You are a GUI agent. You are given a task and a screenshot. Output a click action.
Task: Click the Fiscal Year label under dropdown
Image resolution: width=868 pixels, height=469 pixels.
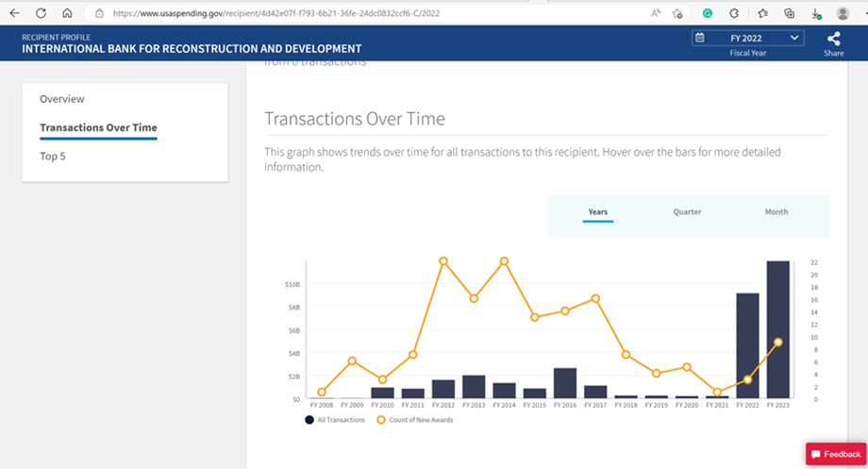pos(748,53)
